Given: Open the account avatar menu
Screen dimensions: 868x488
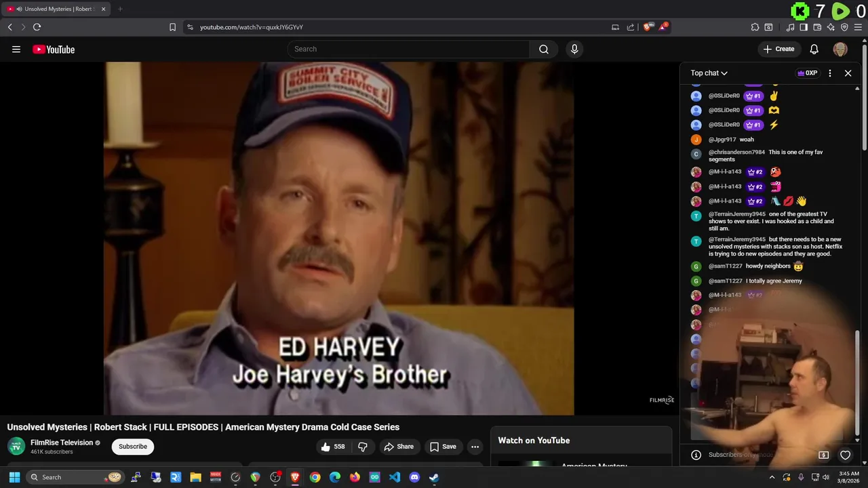Looking at the screenshot, I should click(840, 49).
